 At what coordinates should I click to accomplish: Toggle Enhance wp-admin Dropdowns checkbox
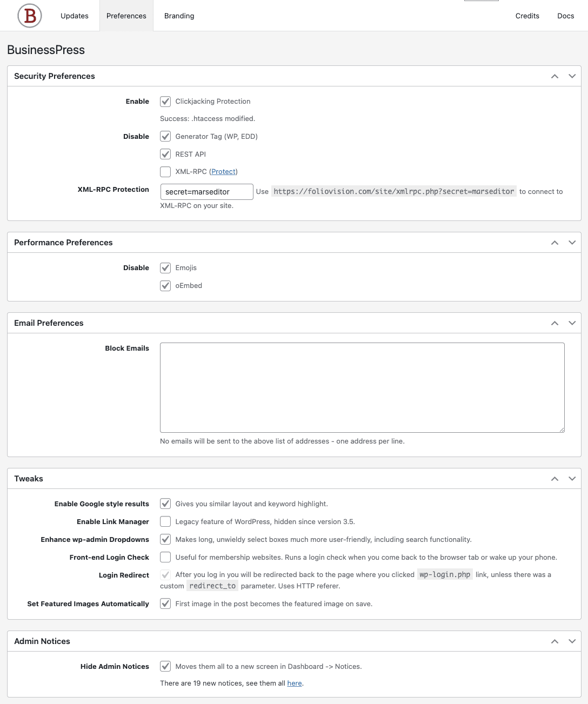165,540
